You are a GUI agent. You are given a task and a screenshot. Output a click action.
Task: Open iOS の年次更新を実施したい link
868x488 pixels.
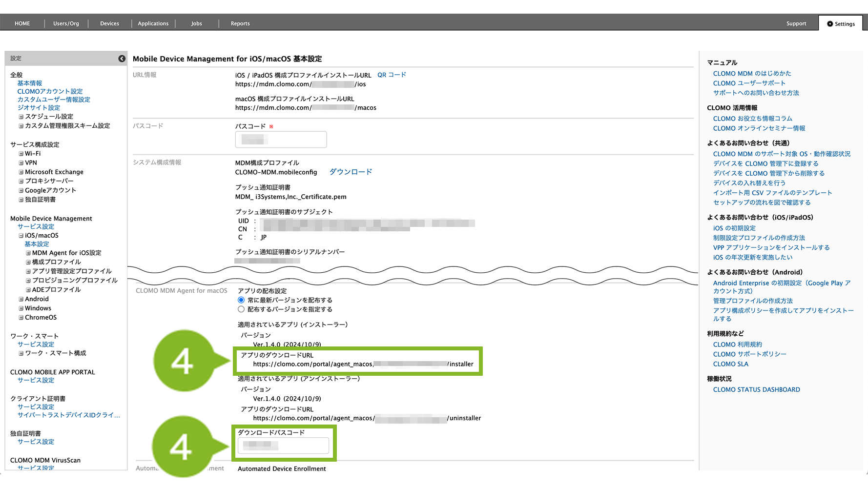[753, 258]
